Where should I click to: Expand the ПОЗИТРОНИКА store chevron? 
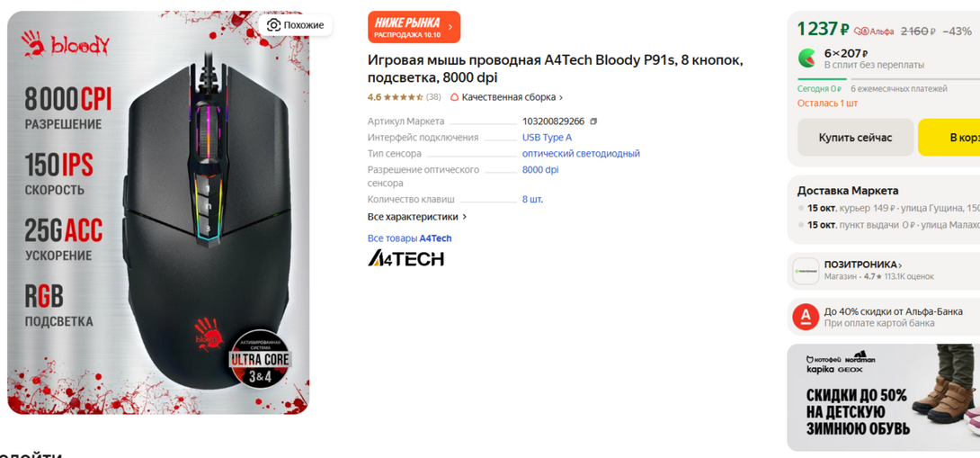pos(900,265)
